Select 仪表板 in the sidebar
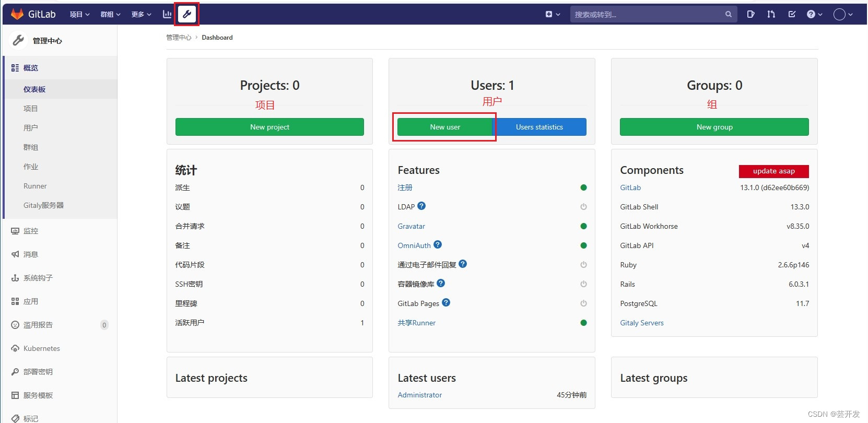Image resolution: width=868 pixels, height=423 pixels. tap(34, 89)
